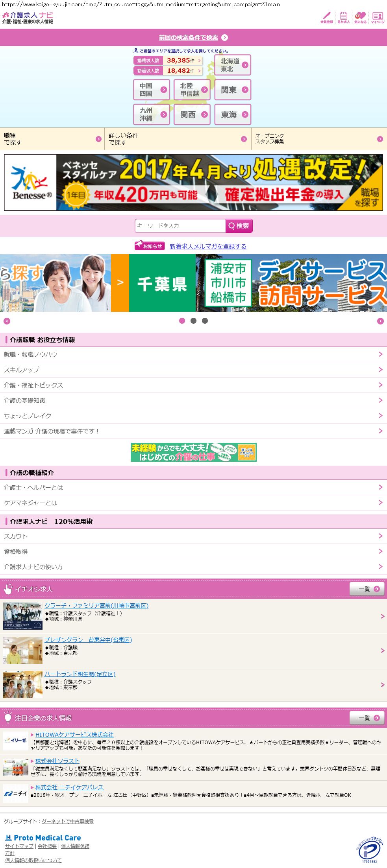Open プレザングラン 台東谷中 job link
The width and height of the screenshot is (387, 868).
[88, 640]
